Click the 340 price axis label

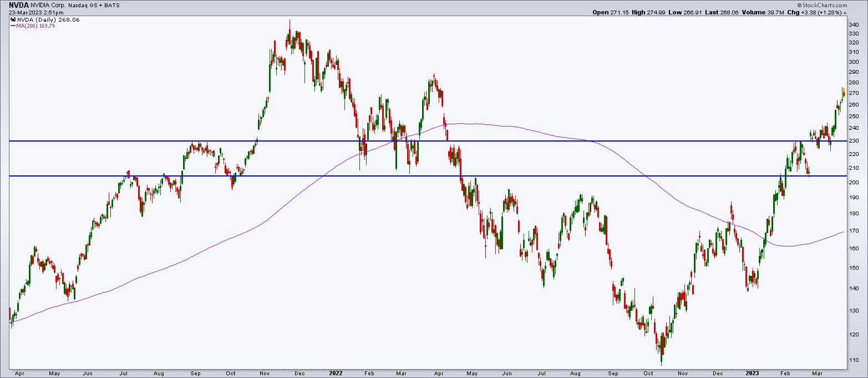pyautogui.click(x=855, y=25)
